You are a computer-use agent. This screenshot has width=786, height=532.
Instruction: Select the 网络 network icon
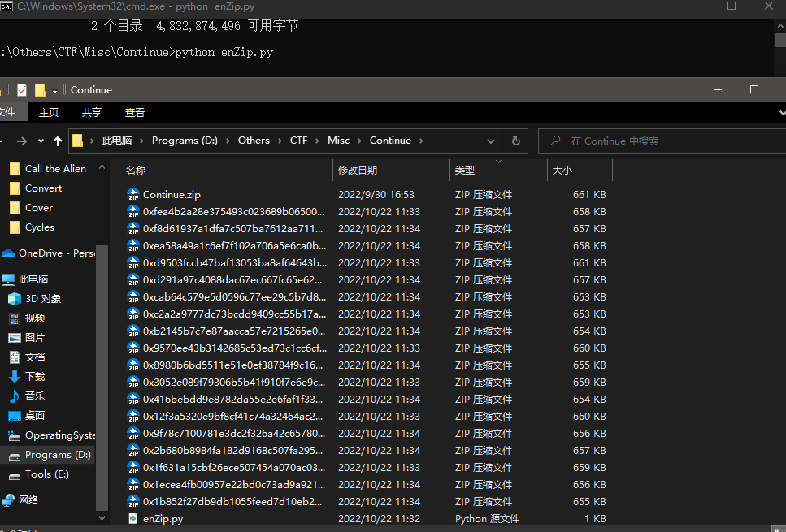click(8, 500)
